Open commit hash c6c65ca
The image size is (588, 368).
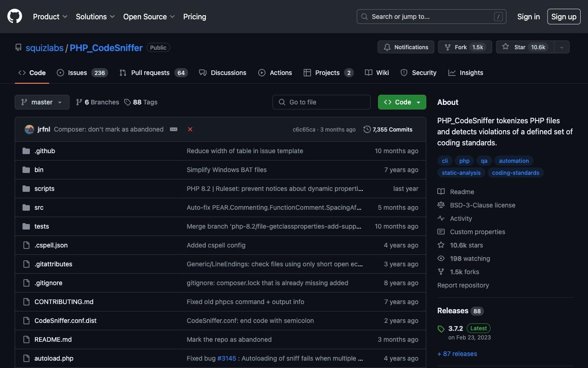[x=304, y=130]
